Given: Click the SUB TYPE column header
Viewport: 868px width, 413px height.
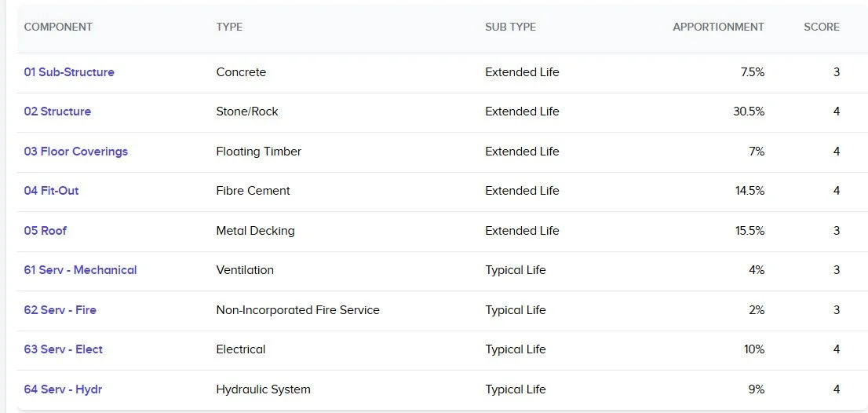Looking at the screenshot, I should (x=510, y=27).
